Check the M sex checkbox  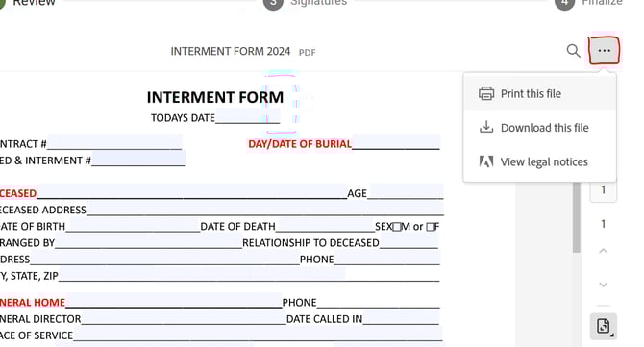tap(396, 227)
